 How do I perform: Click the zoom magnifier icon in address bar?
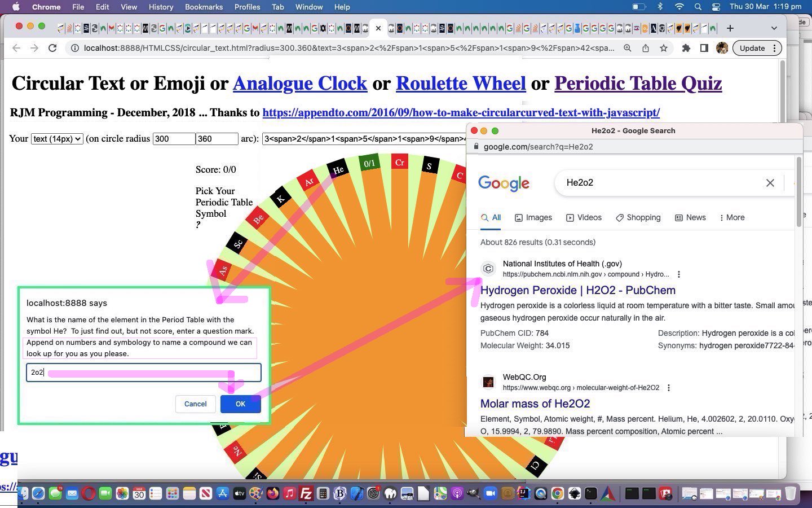tap(627, 48)
